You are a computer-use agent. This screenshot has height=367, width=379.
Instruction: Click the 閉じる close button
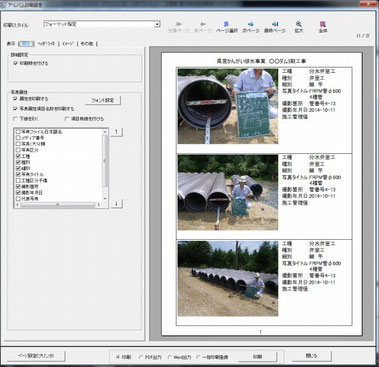coord(311,356)
